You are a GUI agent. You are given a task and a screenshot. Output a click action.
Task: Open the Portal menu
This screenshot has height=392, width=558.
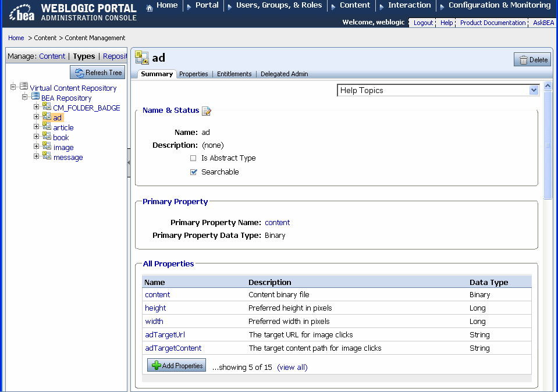[207, 5]
